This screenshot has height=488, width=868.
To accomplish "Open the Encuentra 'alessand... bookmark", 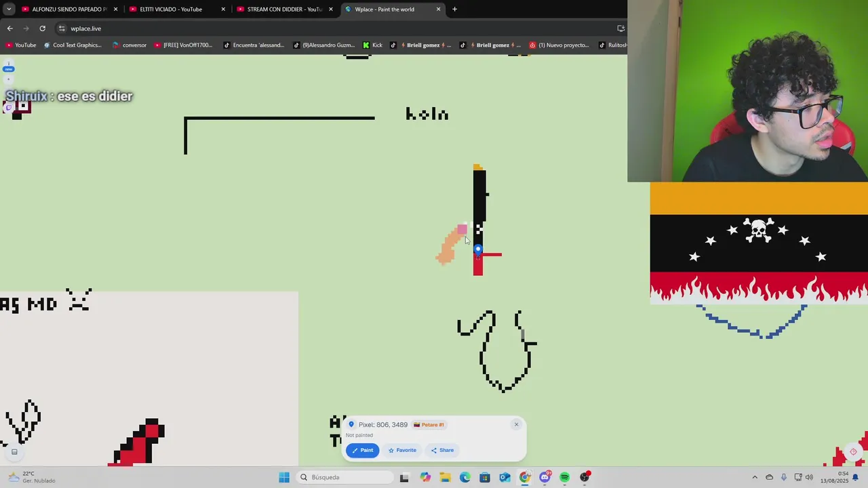I will pos(253,45).
